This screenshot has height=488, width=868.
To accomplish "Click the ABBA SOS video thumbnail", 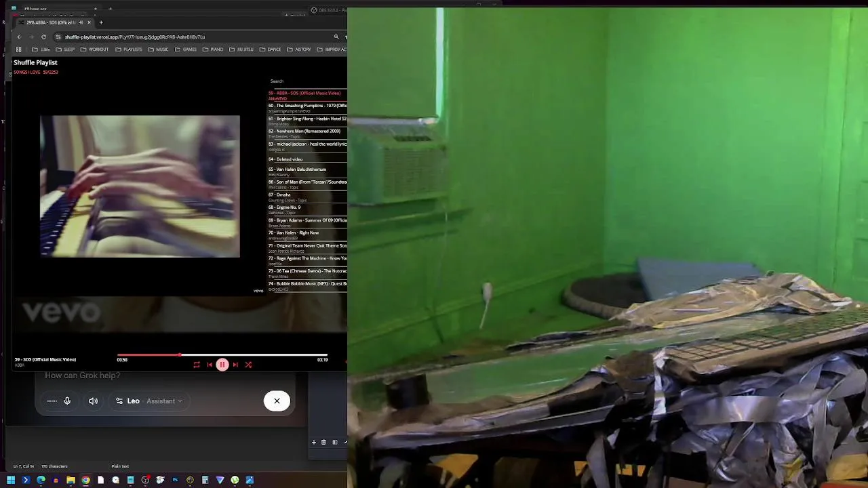I will coord(140,186).
